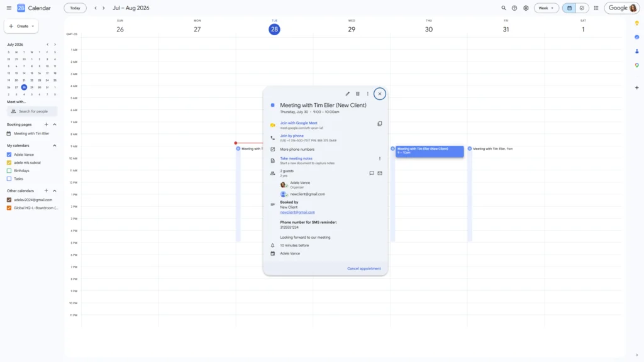
Task: Hide the side panel chevron
Action: (636, 355)
